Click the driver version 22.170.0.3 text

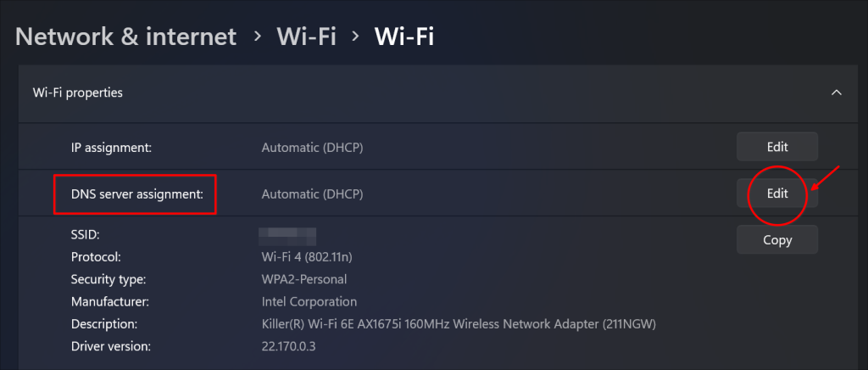289,347
